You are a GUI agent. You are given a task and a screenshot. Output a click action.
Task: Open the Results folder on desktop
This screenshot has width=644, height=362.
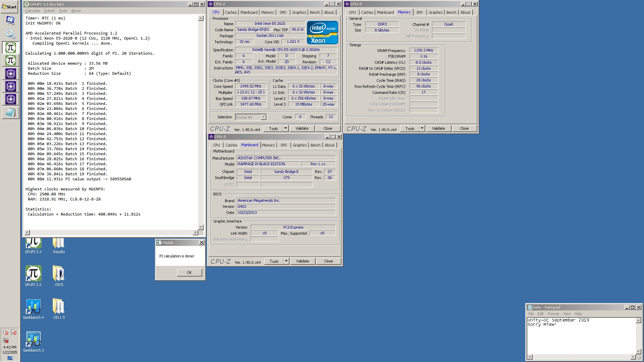click(59, 246)
